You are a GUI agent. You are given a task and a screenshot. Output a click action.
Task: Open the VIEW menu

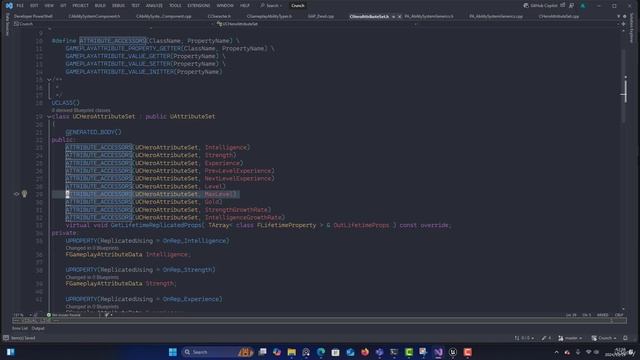[x=49, y=6]
